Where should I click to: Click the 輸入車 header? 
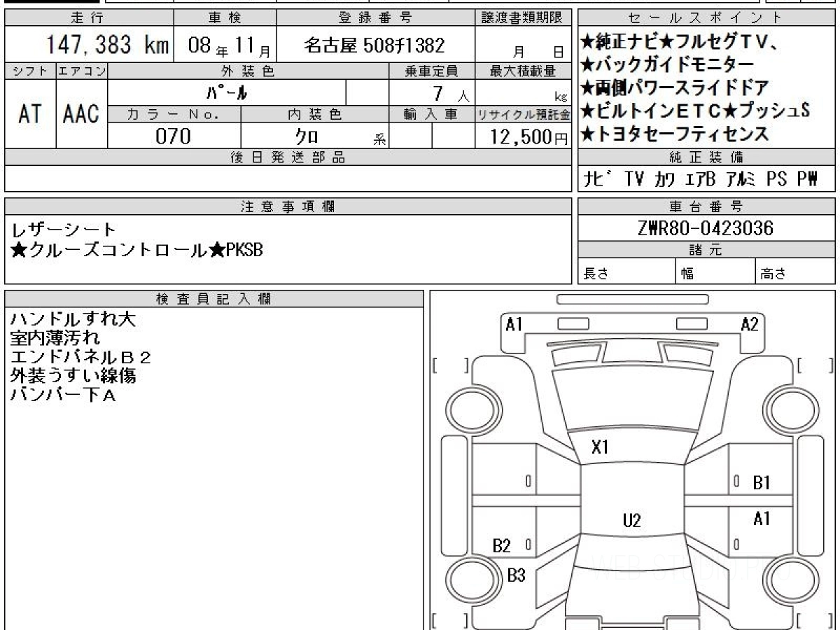point(432,113)
